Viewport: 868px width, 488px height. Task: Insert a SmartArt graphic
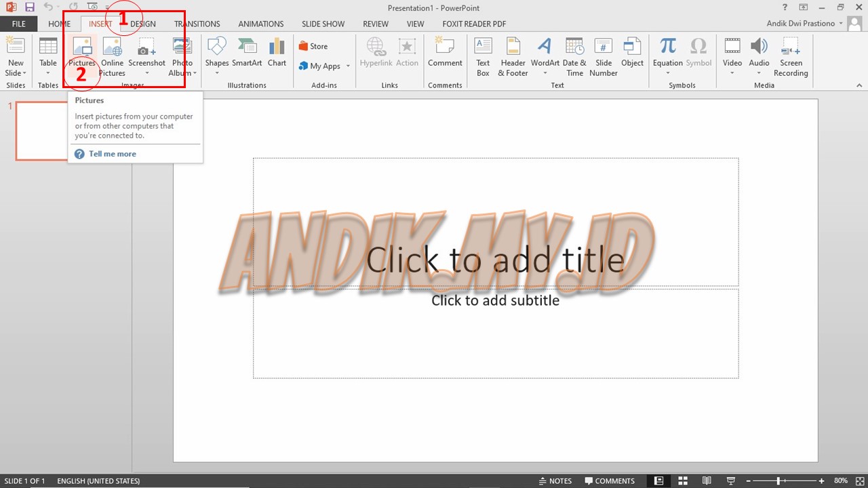point(247,53)
